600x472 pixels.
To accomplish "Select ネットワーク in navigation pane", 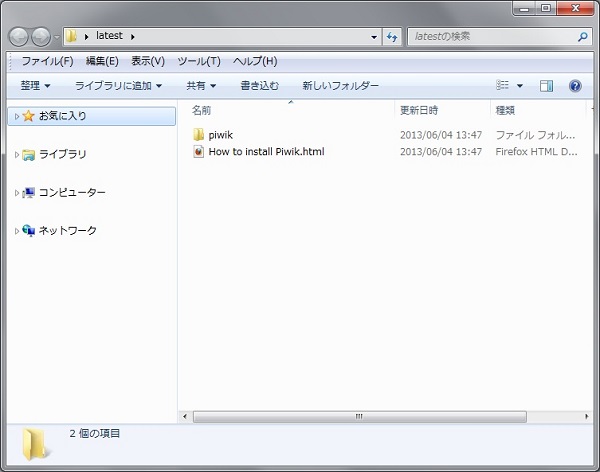I will pyautogui.click(x=68, y=230).
